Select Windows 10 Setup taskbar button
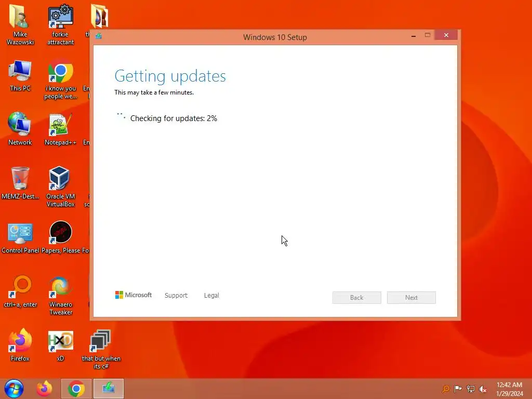This screenshot has width=532, height=399. coord(109,389)
